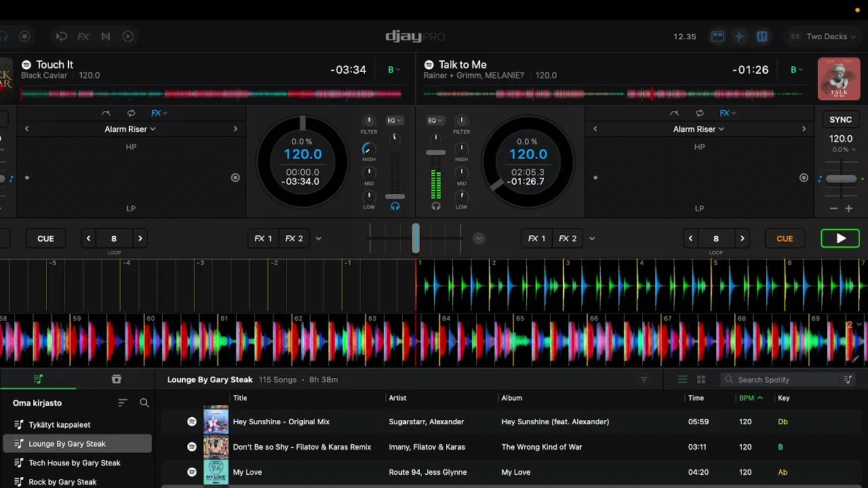Switch to the playlists library tab

38,379
